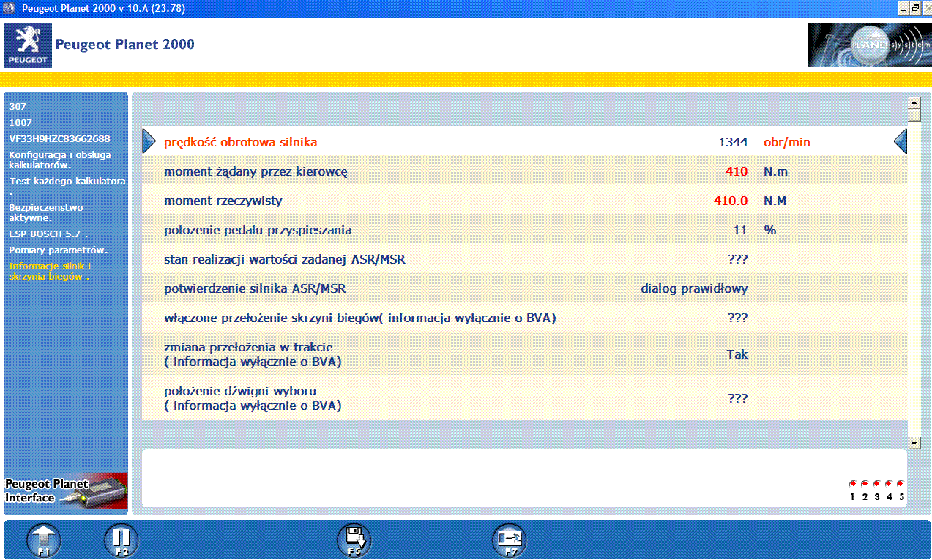Viewport: 932px width, 560px height.
Task: Click the dialog prawidłowy value
Action: pos(694,288)
